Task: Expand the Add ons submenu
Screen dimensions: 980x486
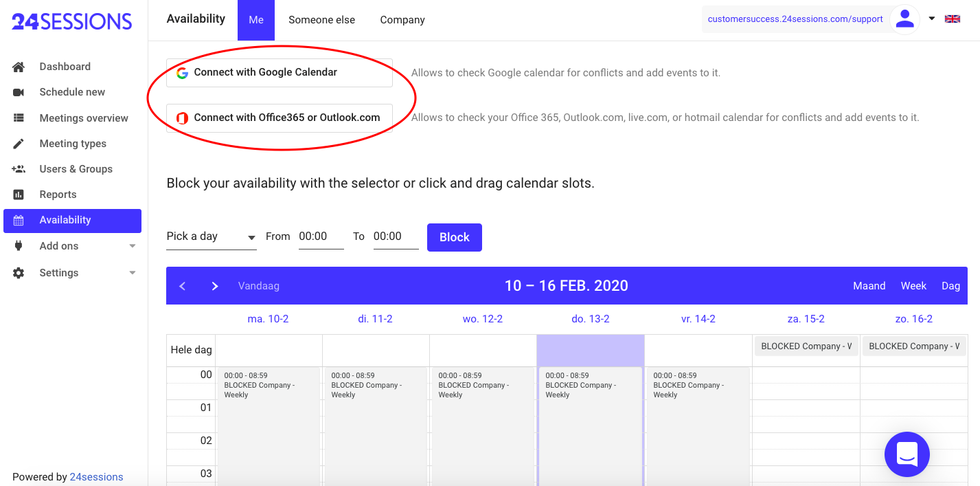Action: pyautogui.click(x=133, y=246)
